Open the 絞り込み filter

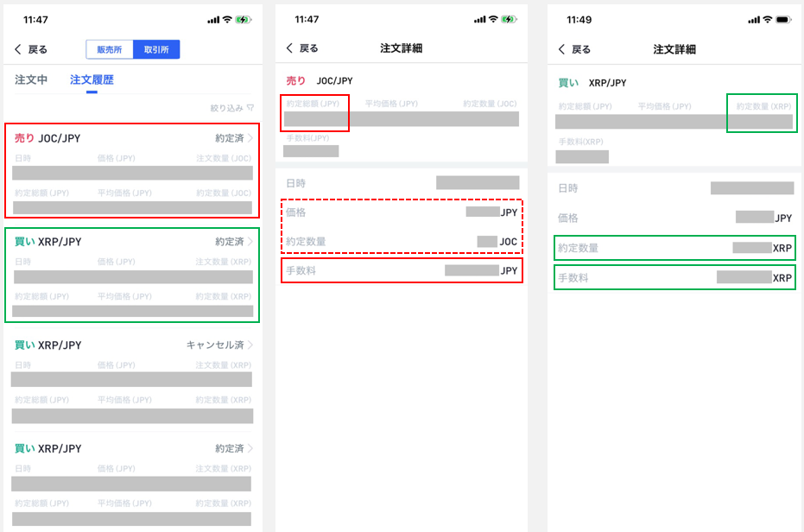point(231,108)
